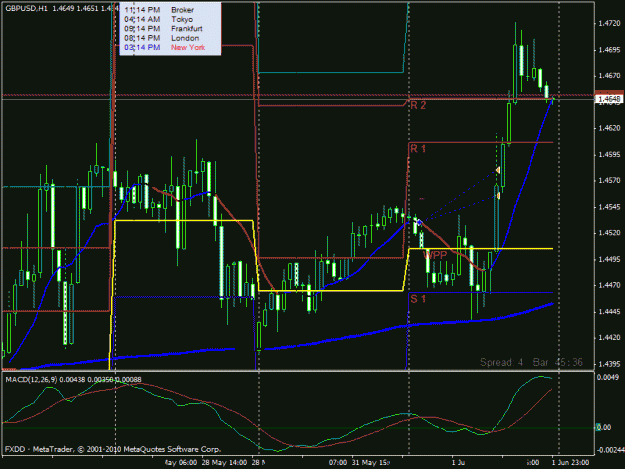Click the S 1 support level label
625x469 pixels.
pyautogui.click(x=418, y=298)
